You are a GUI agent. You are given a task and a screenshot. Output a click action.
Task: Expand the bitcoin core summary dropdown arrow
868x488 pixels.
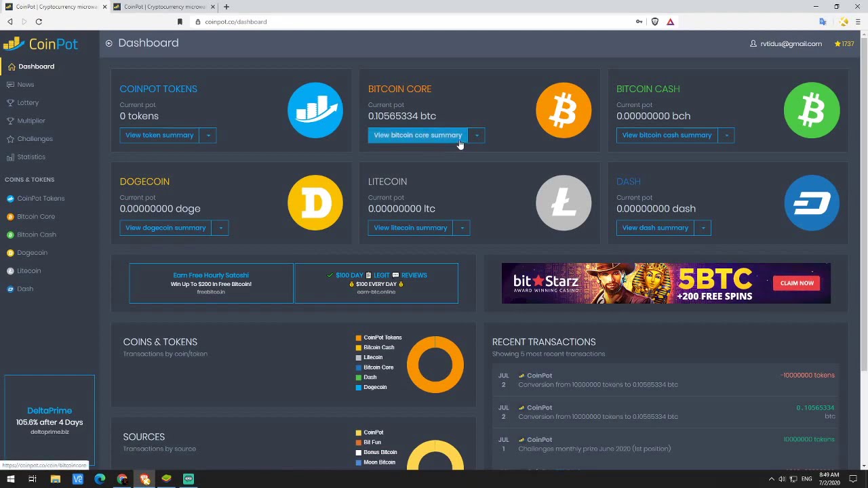(x=477, y=135)
